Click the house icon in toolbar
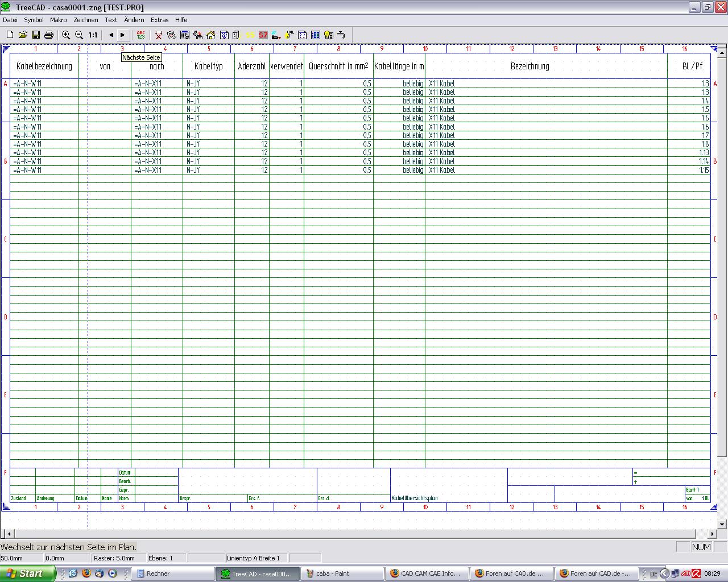 tap(210, 35)
